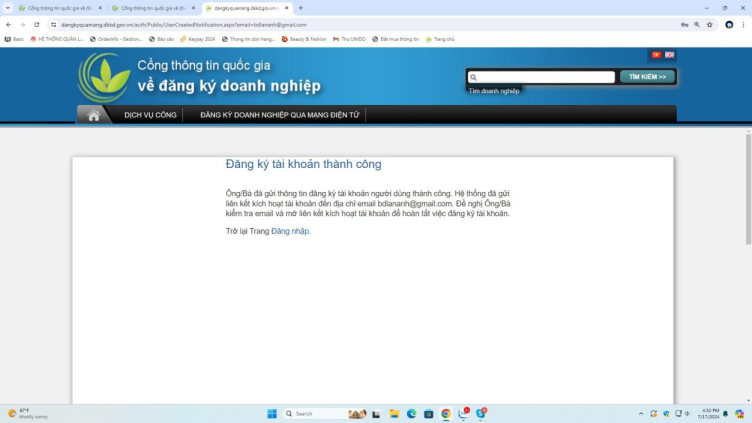Image resolution: width=752 pixels, height=423 pixels.
Task: Reload the page with browser refresh icon
Action: point(37,24)
